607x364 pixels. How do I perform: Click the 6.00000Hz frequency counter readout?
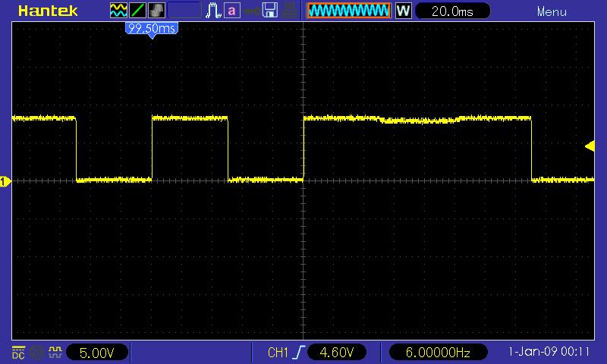[x=438, y=353]
